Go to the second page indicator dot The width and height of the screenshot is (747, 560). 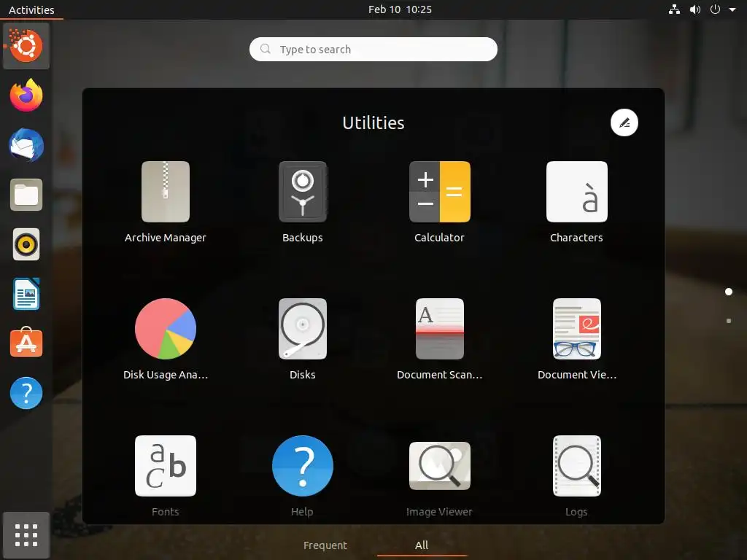729,321
